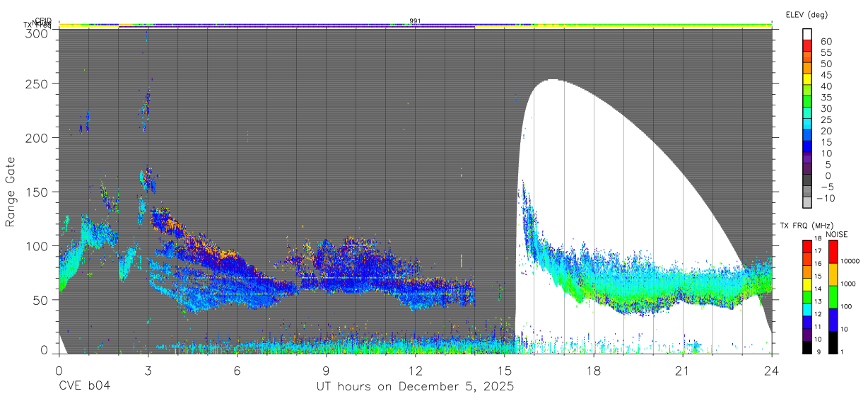Click the yellow ELEV segment between 45 and 40
The image size is (868, 401).
point(807,80)
